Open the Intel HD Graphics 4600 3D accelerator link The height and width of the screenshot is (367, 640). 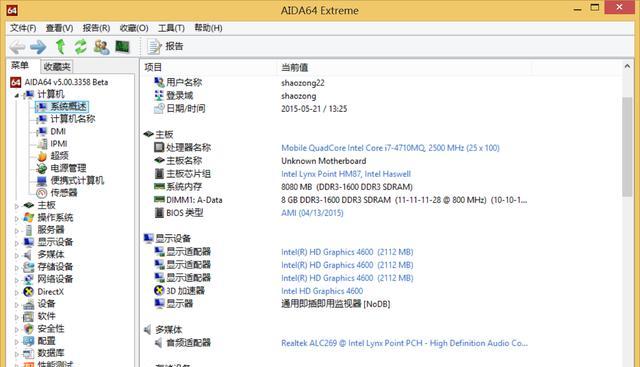(322, 291)
